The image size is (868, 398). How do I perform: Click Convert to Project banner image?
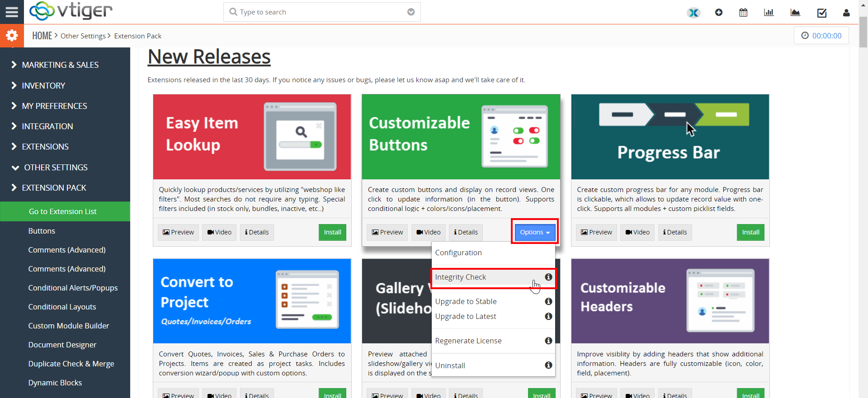point(252,301)
